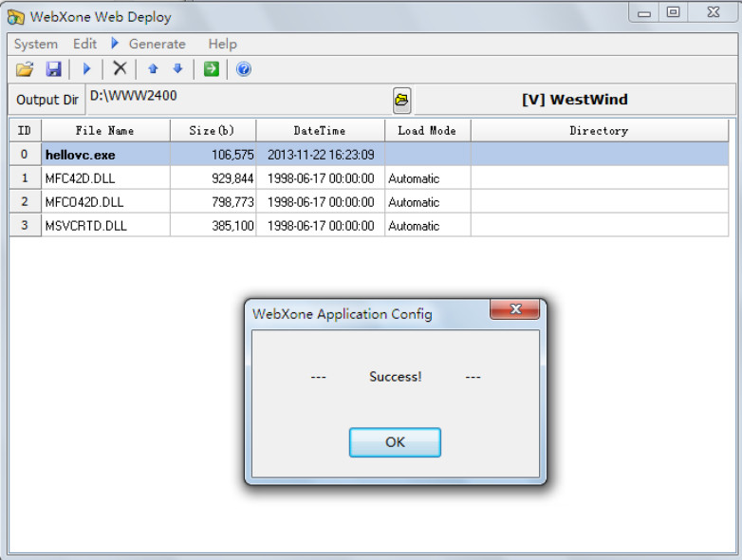The width and height of the screenshot is (742, 560).
Task: Click MFC42D.DLL's date 1998-06-17 cell
Action: coord(321,178)
